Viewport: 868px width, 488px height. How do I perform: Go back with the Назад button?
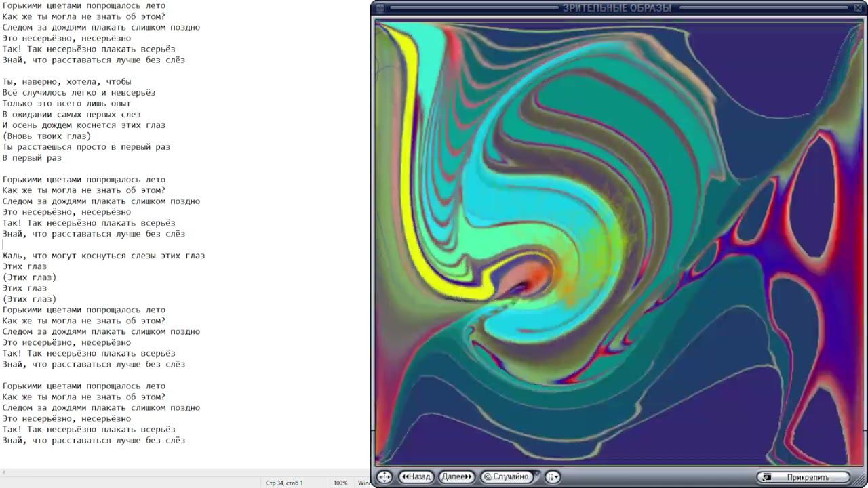point(416,476)
